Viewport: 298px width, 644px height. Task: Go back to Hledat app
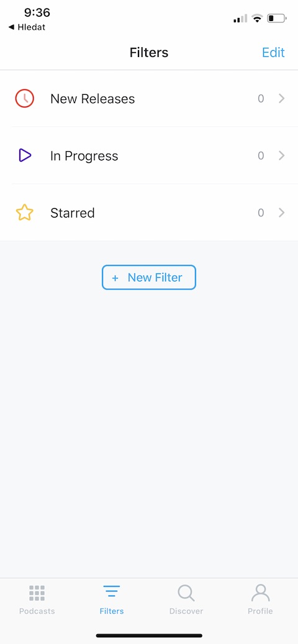coord(27,27)
